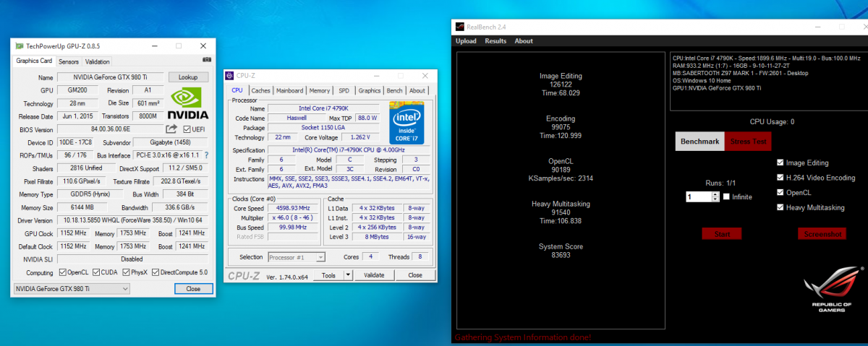Click the Gathering System Information done status text
868x346 pixels.
[x=522, y=337]
